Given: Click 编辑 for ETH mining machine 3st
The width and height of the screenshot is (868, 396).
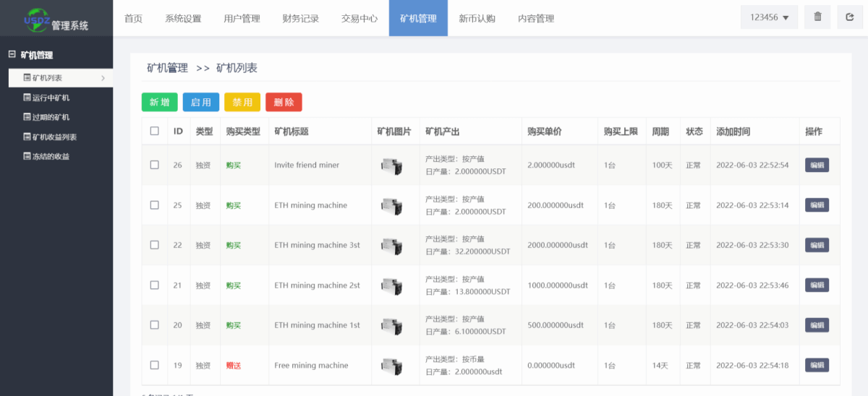Looking at the screenshot, I should [x=817, y=245].
